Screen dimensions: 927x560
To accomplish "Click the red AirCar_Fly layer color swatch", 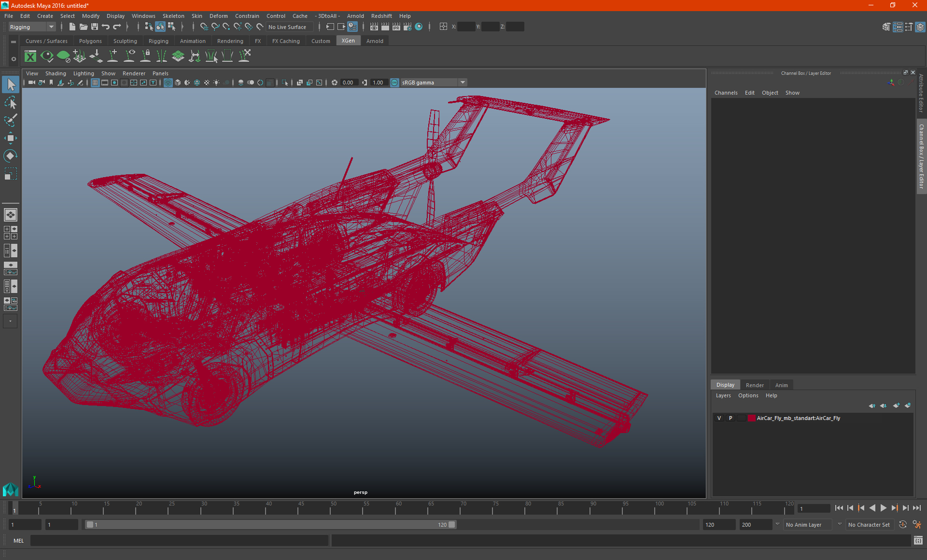I will tap(752, 418).
